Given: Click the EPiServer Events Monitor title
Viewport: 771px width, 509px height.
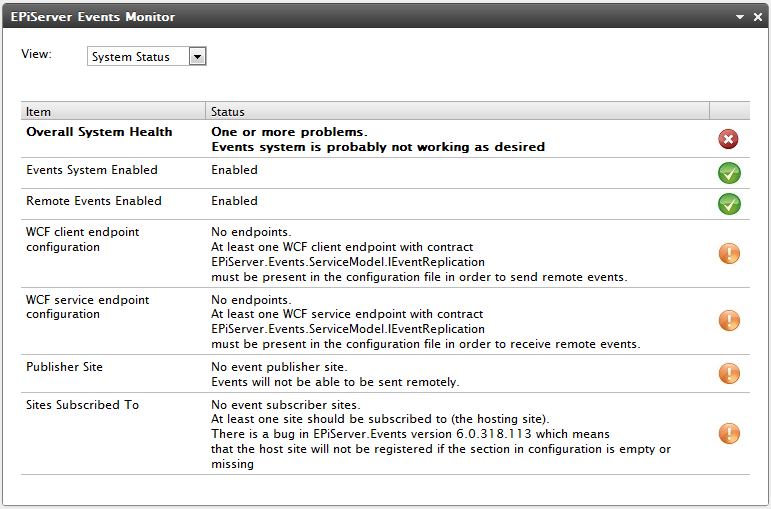Looking at the screenshot, I should pos(93,17).
